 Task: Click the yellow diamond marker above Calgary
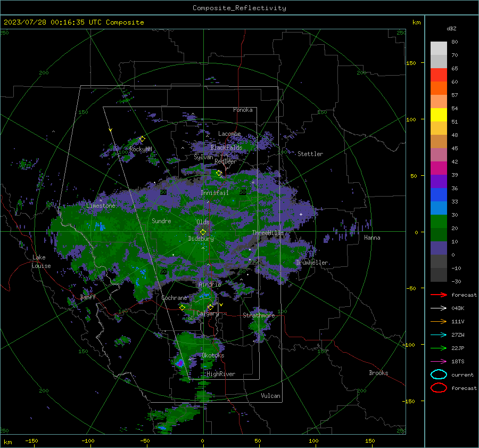(210, 307)
